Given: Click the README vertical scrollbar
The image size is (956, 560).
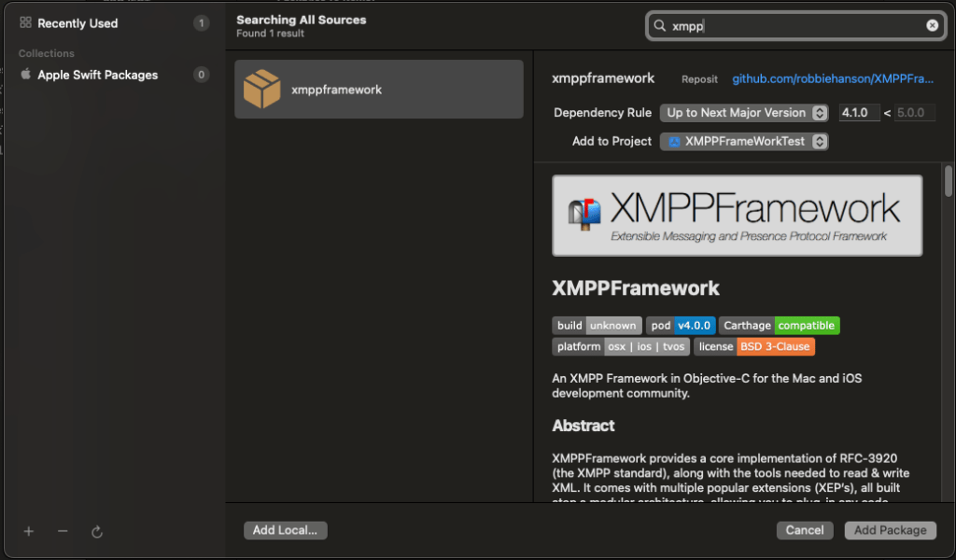Looking at the screenshot, I should 949,182.
